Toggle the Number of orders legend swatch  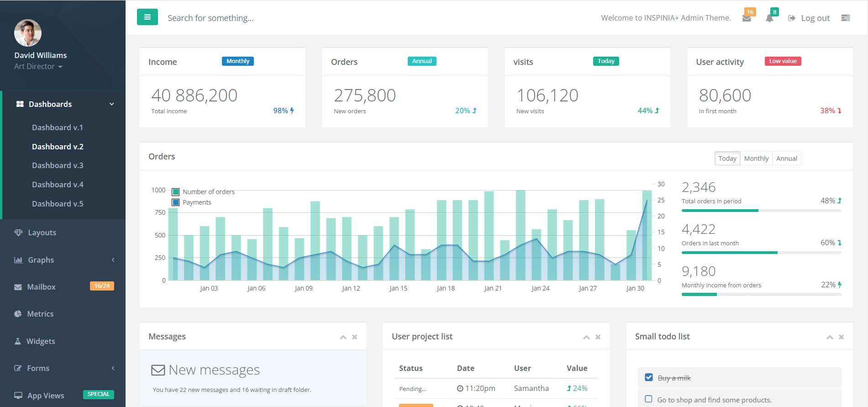pos(175,192)
